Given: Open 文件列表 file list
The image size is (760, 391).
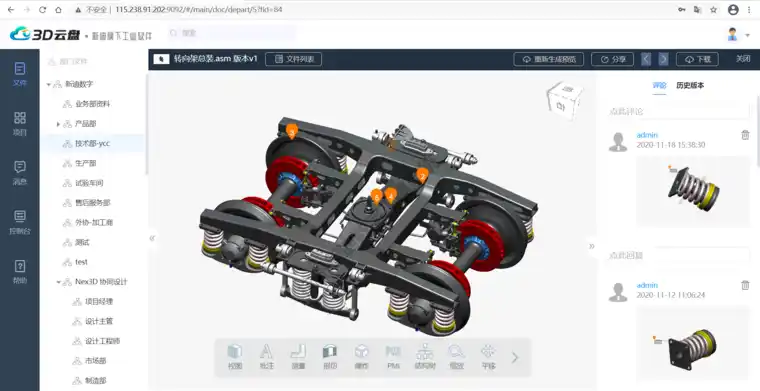Looking at the screenshot, I should [294, 59].
